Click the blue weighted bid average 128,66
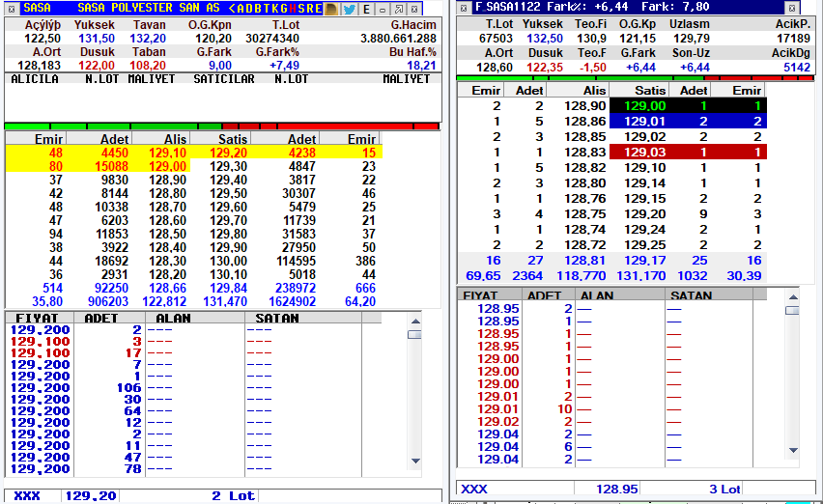Viewport: 823px width, 504px height. pos(167,288)
